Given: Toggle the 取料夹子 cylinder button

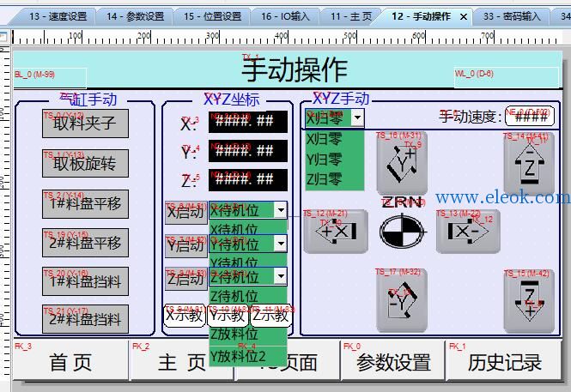Looking at the screenshot, I should [85, 124].
